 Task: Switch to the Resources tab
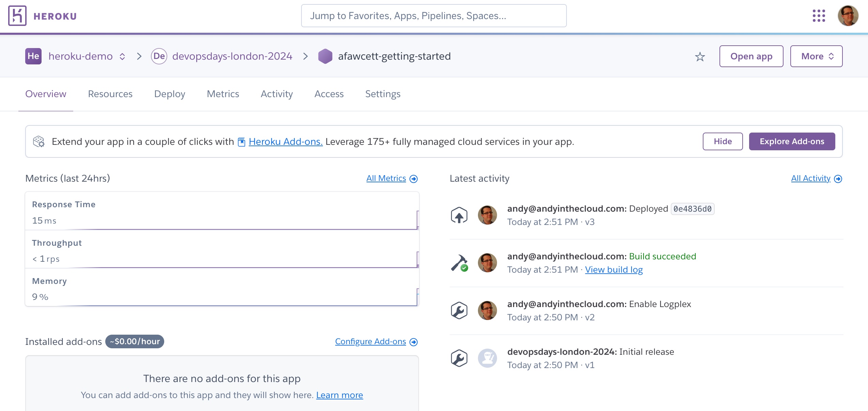pos(110,94)
